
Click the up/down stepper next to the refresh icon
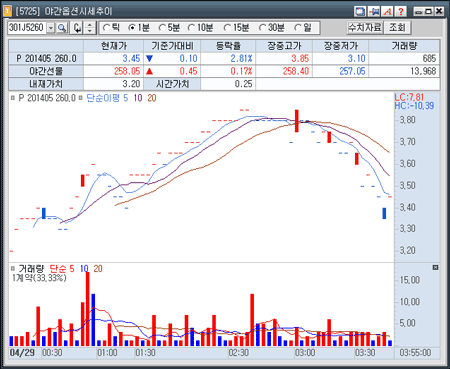(x=89, y=28)
